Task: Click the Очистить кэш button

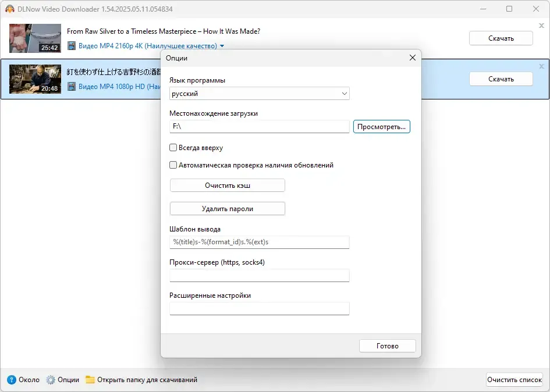Action: pos(228,186)
